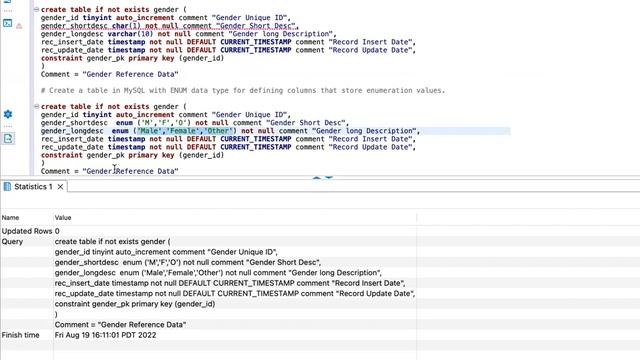
Task: Click enum ('M','F','O') in the editor
Action: [x=153, y=123]
